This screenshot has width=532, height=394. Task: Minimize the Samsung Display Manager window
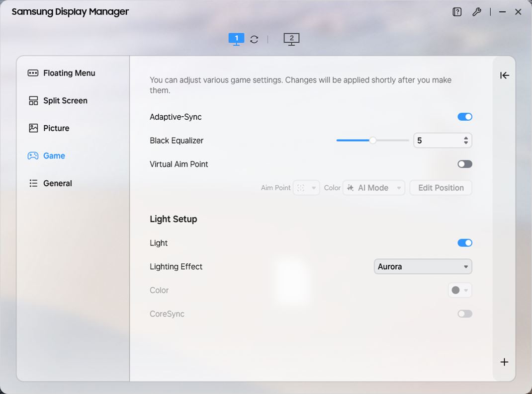[x=503, y=12]
